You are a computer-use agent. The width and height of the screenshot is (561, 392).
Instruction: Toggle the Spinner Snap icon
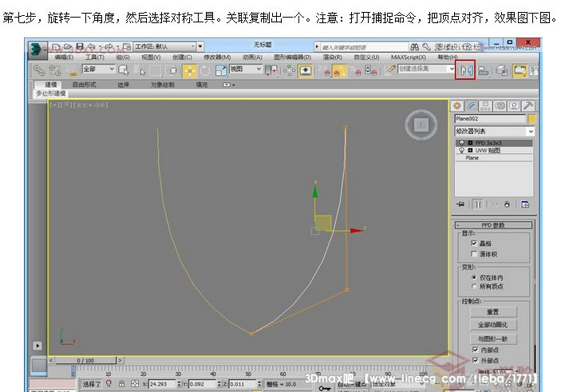tap(370, 70)
